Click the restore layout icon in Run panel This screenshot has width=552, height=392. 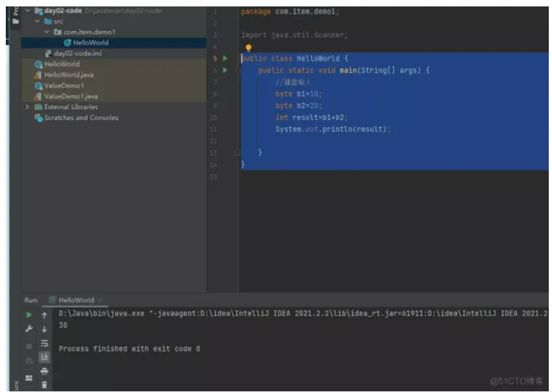(29, 378)
